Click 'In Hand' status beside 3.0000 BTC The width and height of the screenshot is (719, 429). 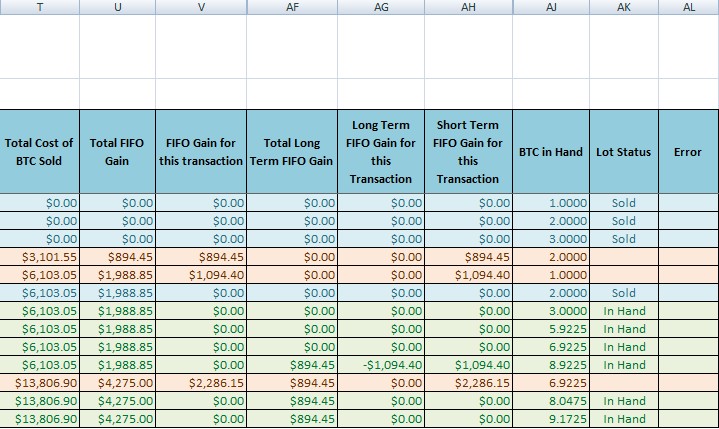624,311
